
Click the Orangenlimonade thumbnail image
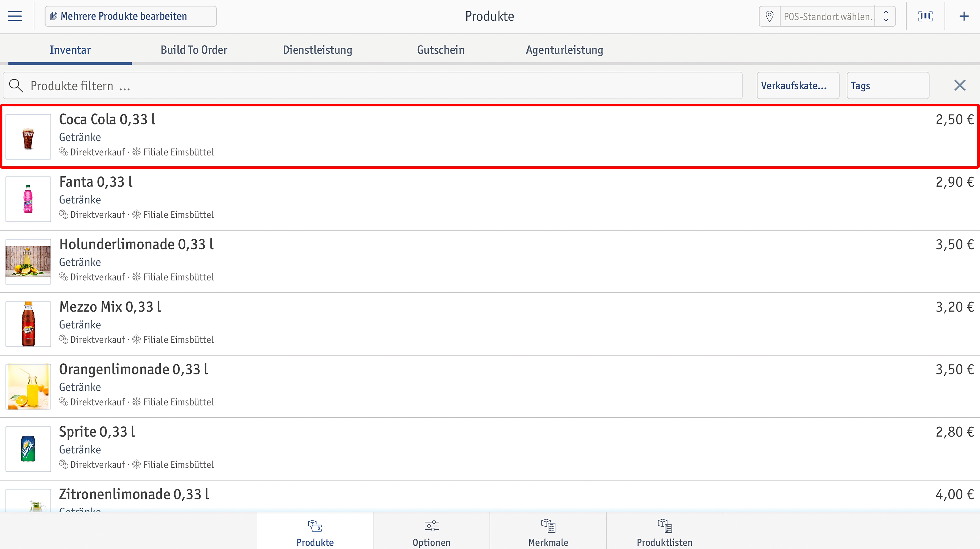click(28, 386)
